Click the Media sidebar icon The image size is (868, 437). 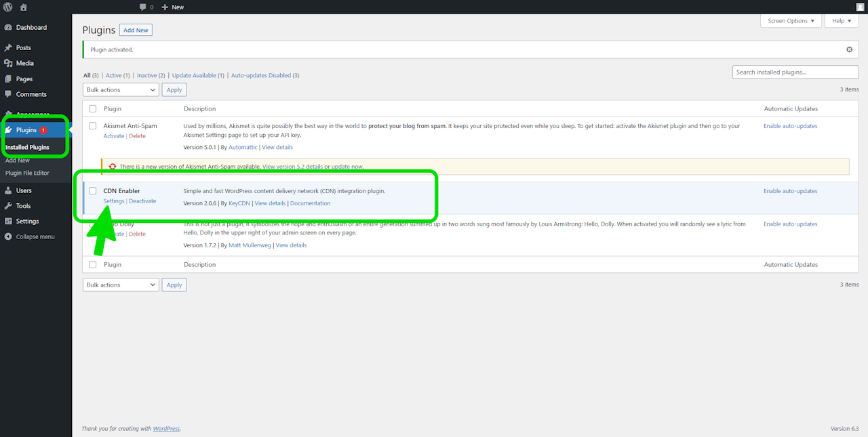(x=8, y=63)
